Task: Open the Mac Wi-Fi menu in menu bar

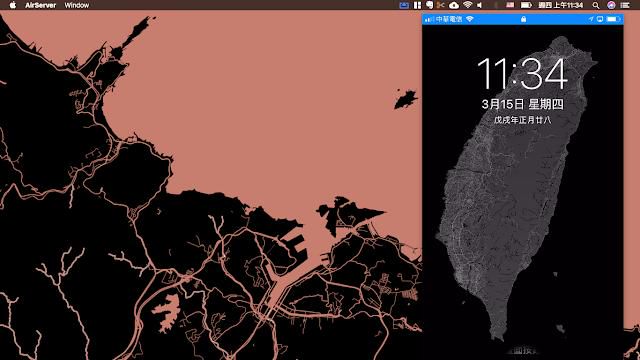Action: [468, 5]
